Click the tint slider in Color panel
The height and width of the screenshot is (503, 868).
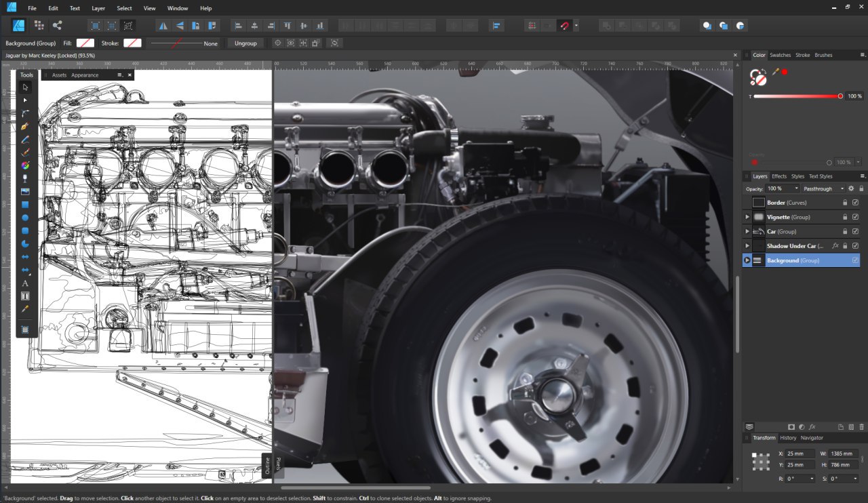click(797, 96)
